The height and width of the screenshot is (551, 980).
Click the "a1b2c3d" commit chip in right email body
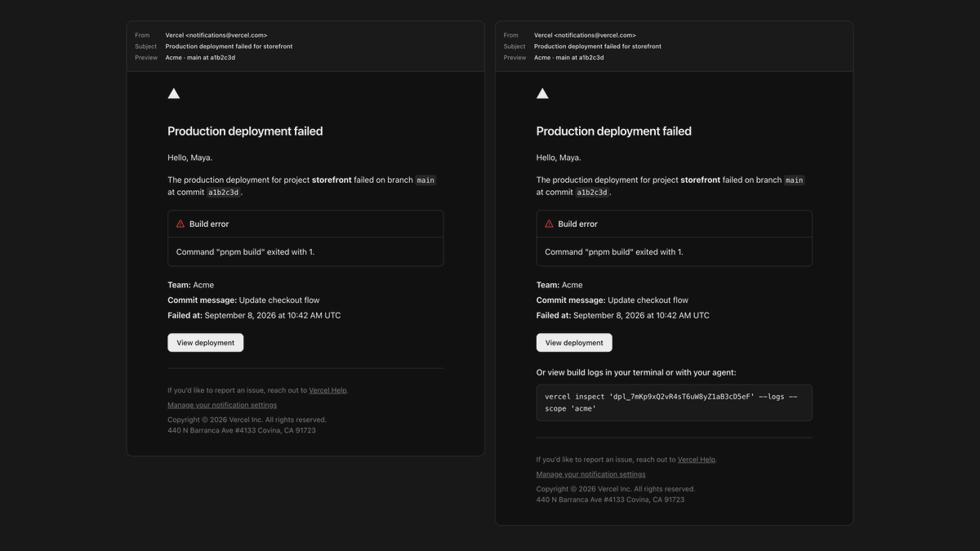coord(592,193)
